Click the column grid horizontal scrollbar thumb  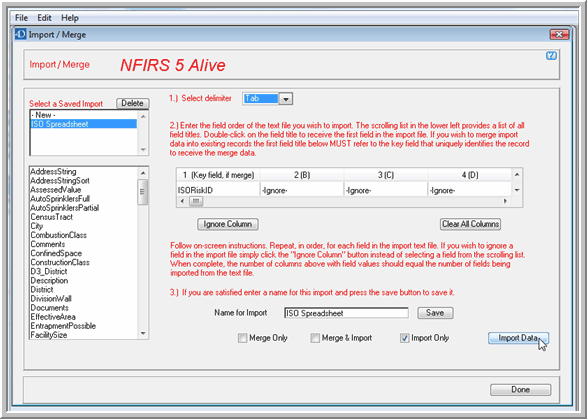coord(196,201)
